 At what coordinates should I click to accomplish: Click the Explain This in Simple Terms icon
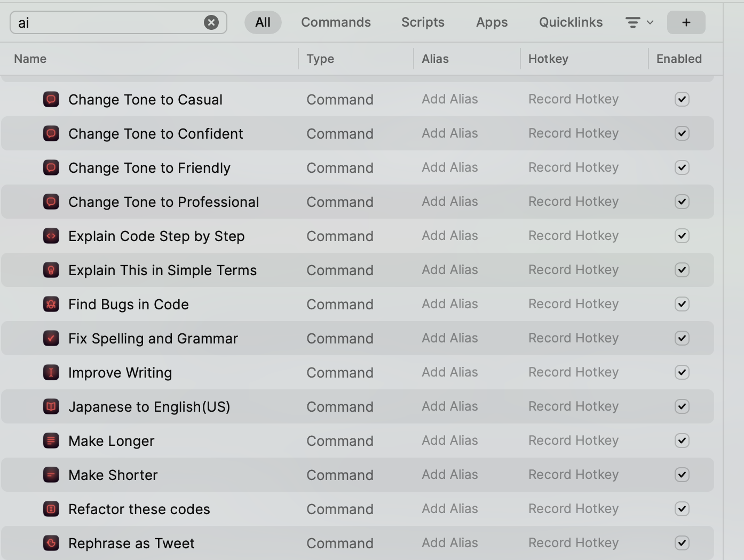click(x=51, y=270)
